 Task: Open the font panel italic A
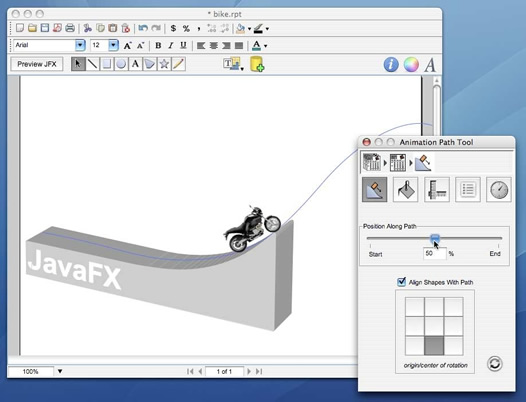[430, 65]
